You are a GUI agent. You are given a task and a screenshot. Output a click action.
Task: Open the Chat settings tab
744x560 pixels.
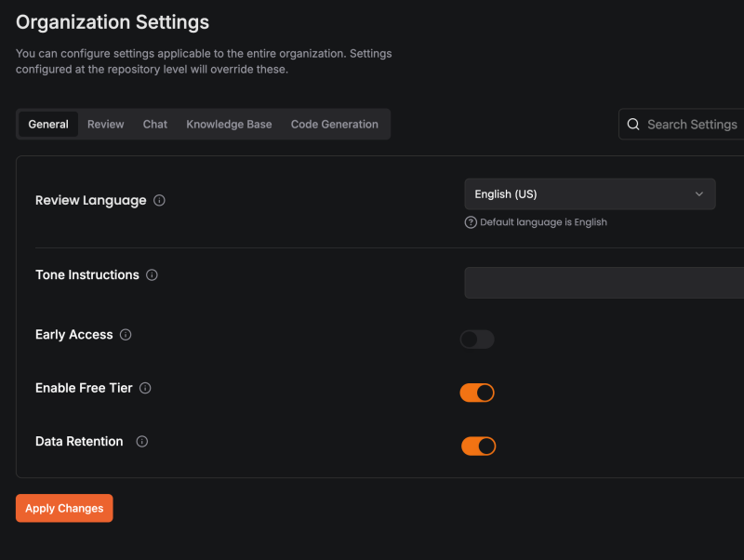[x=155, y=125]
